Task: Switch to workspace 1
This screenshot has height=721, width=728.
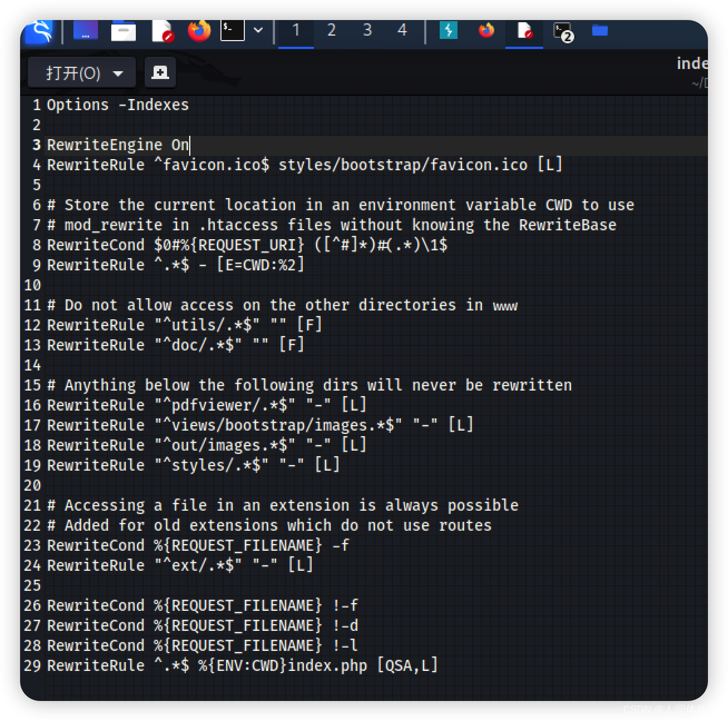Action: click(x=296, y=30)
